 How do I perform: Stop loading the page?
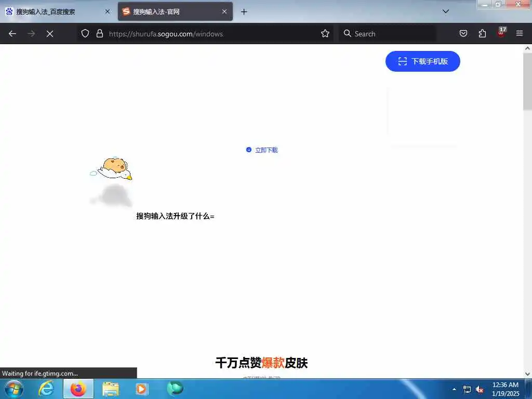[50, 34]
